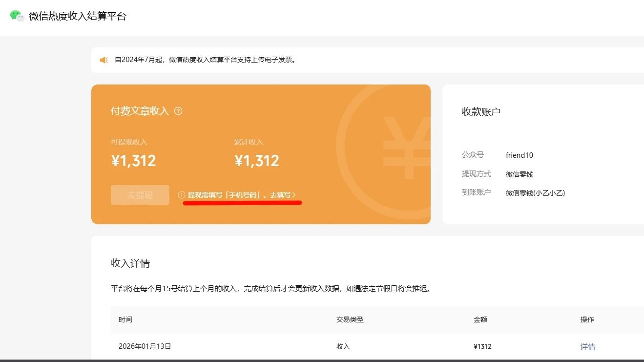Viewport: 644px width, 362px height.
Task: Click the 操作 column header
Action: [x=587, y=319]
